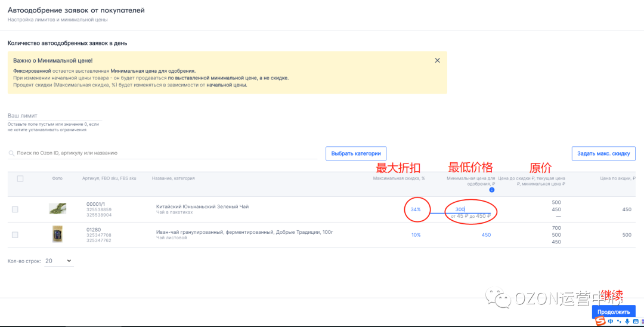This screenshot has height=327, width=644.
Task: Click the 10% maximum discount value
Action: tap(416, 235)
